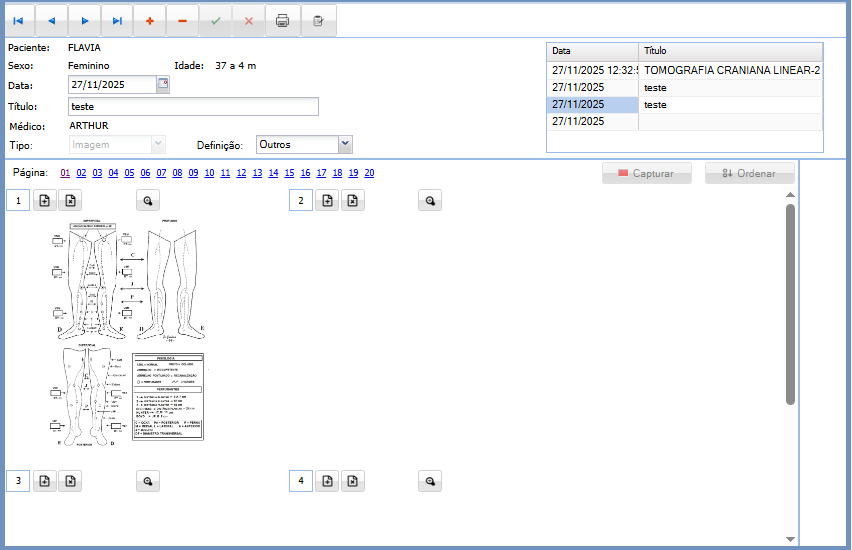Image resolution: width=852 pixels, height=550 pixels.
Task: Click the Título text field
Action: (x=193, y=106)
